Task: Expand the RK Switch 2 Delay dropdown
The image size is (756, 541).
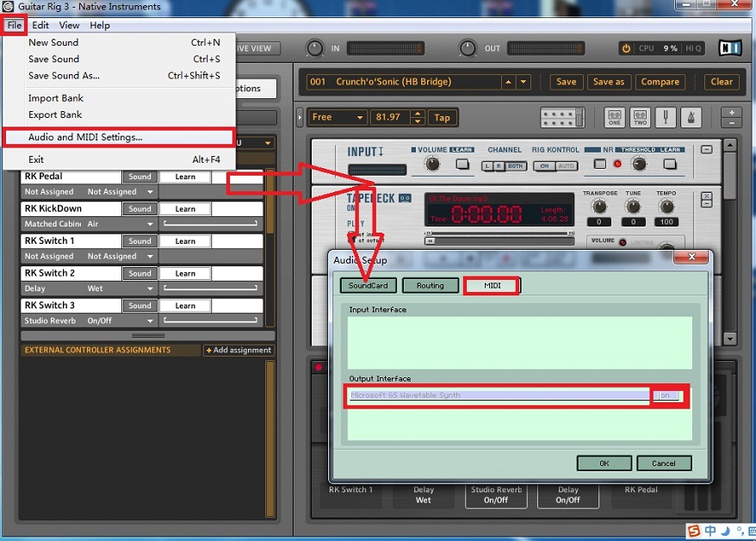Action: coord(150,289)
